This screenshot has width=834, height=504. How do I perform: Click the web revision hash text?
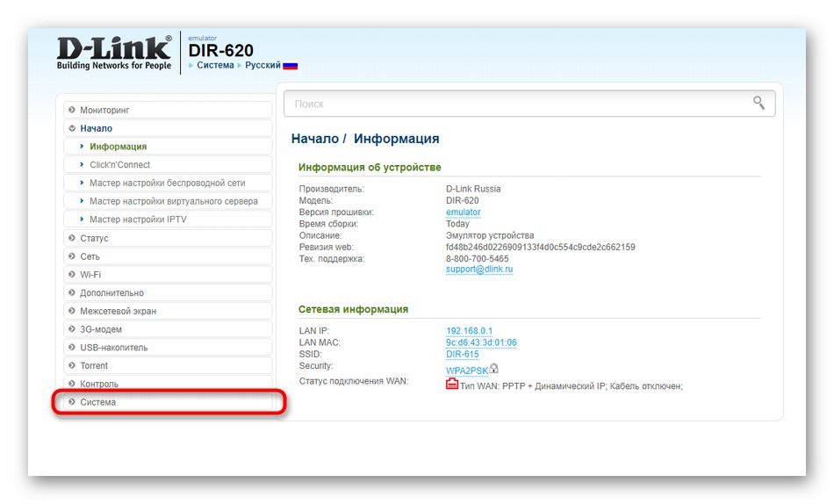541,247
